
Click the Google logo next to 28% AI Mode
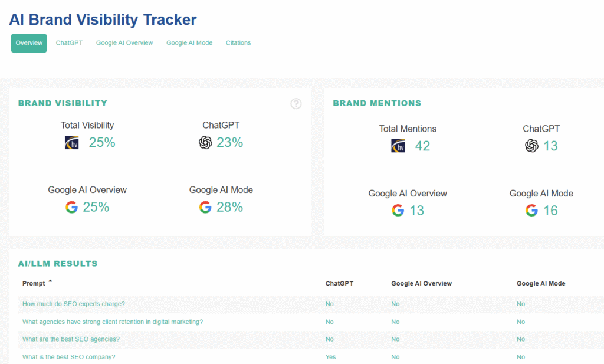pos(205,207)
